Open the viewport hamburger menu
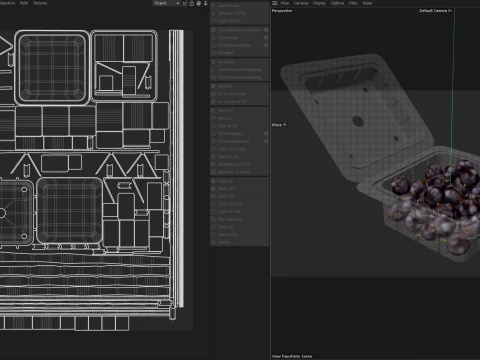Image resolution: width=480 pixels, height=360 pixels. (274, 3)
